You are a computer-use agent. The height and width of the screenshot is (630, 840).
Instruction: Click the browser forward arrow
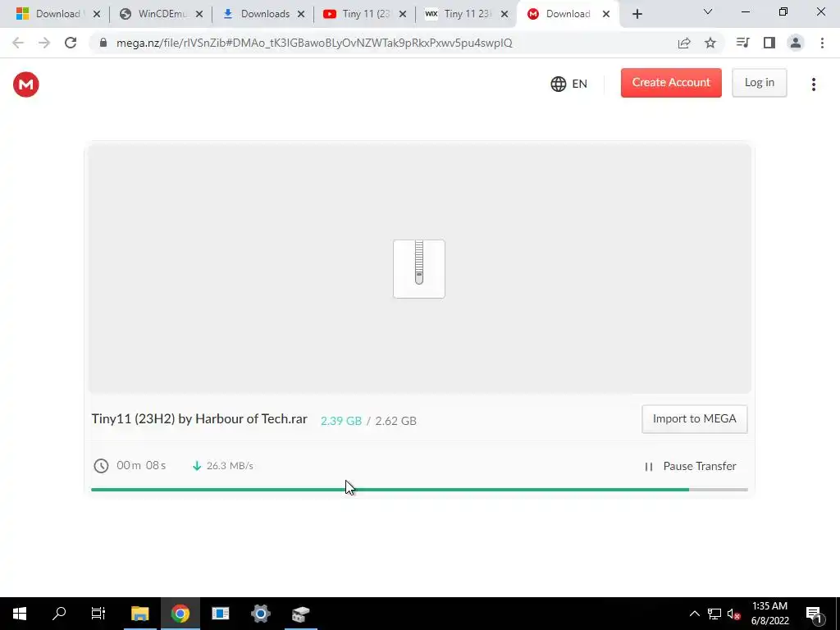(44, 43)
